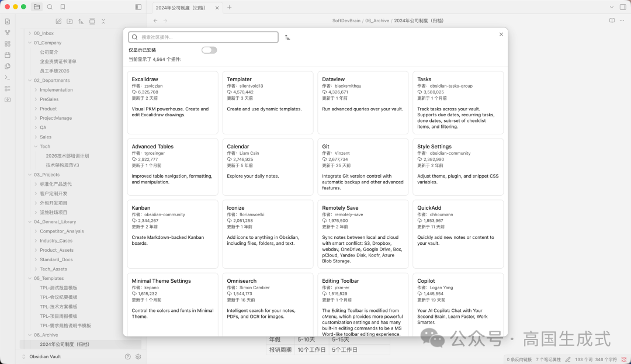Open the Omnisearch plugin card

point(268,304)
